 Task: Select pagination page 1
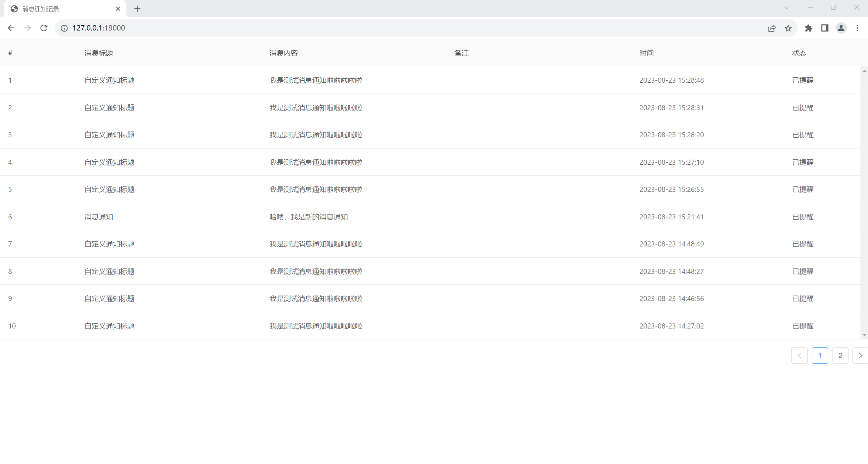click(x=819, y=356)
